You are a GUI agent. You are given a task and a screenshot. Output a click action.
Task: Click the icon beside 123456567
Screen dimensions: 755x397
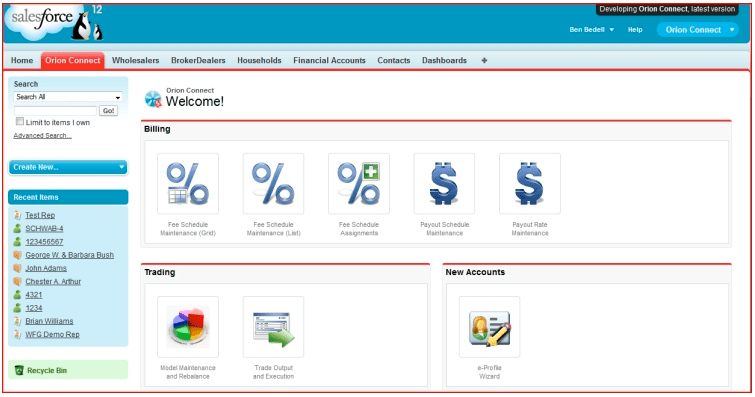(17, 241)
